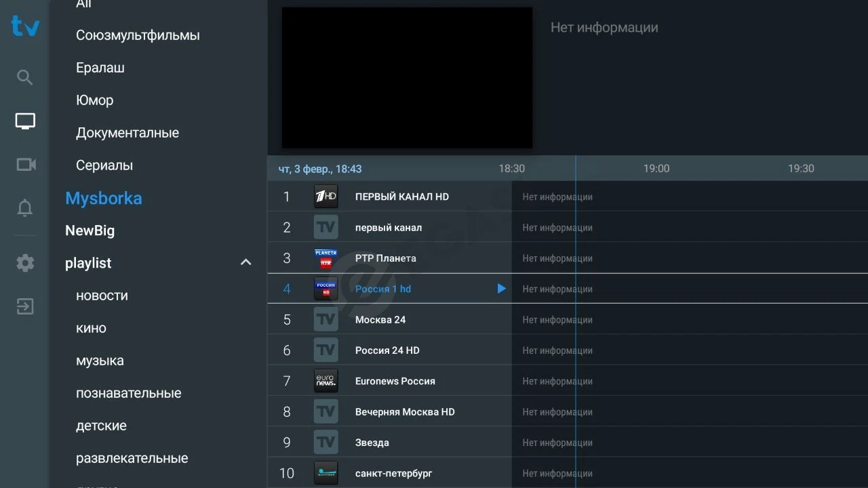Select the NewBig playlist
This screenshot has width=868, height=488.
click(90, 230)
